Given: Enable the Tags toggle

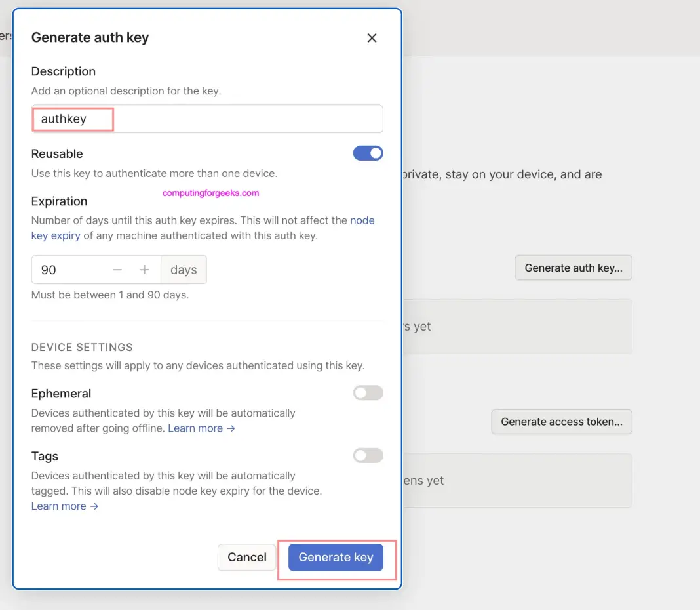Looking at the screenshot, I should (368, 455).
